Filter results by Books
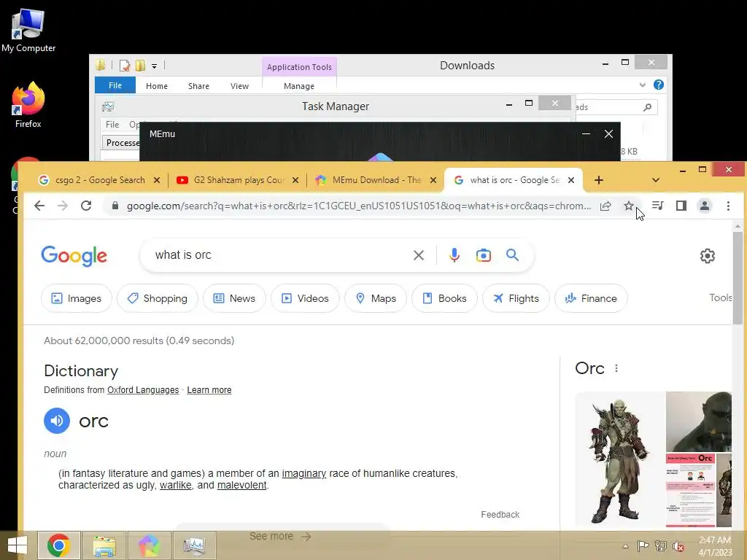The width and height of the screenshot is (747, 560). pos(444,298)
